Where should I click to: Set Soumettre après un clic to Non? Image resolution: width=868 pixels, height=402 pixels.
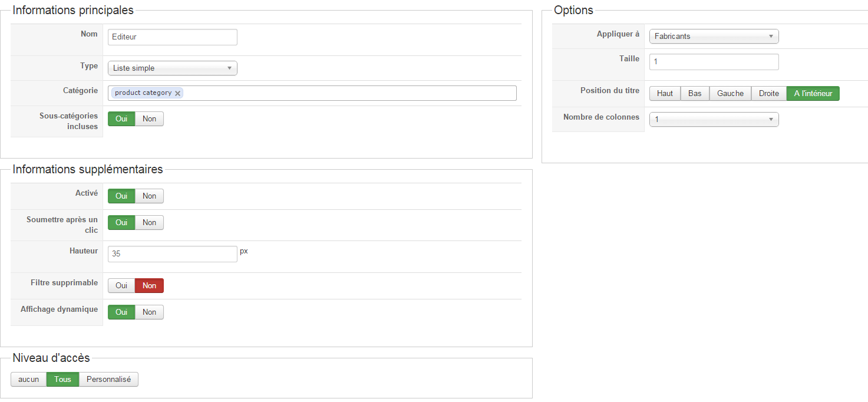click(x=149, y=223)
